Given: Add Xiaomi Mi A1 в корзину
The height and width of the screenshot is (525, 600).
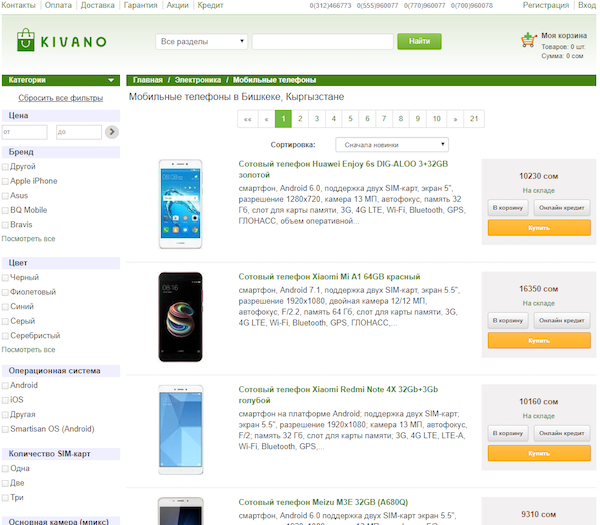Looking at the screenshot, I should pos(508,320).
